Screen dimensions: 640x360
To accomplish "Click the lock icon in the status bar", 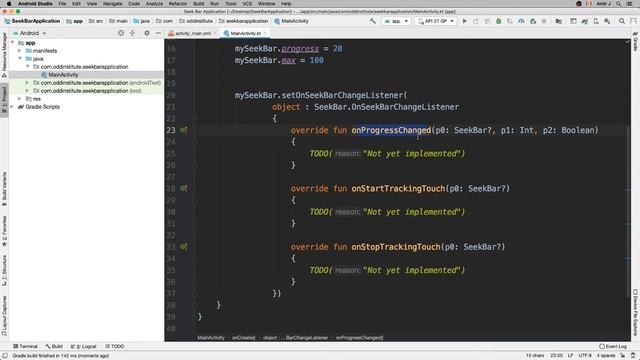I will point(622,356).
